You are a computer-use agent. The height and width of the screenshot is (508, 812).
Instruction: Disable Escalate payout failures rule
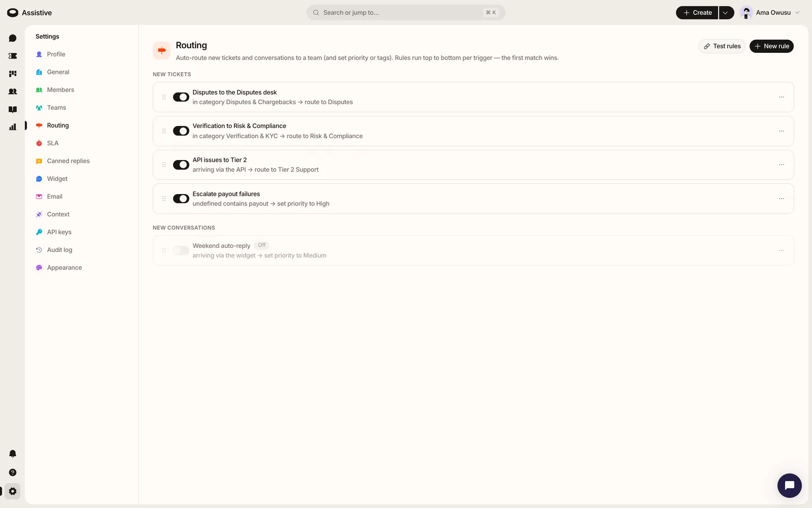pyautogui.click(x=181, y=199)
